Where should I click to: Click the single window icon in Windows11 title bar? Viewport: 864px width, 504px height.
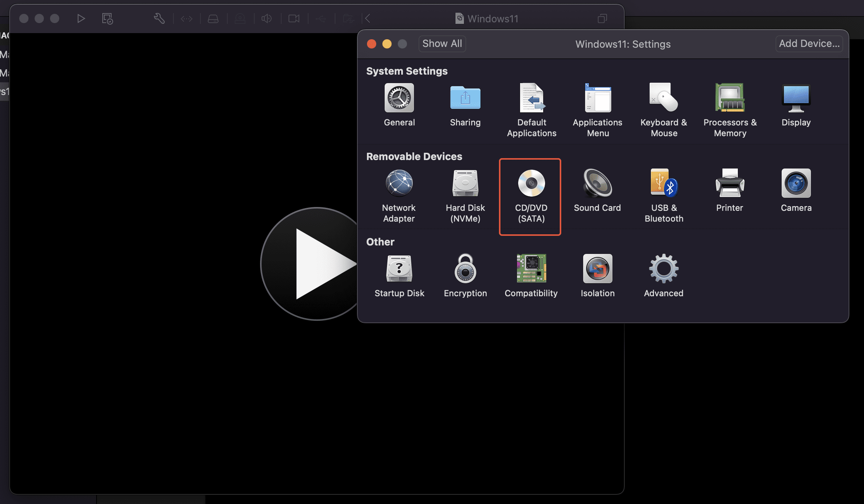[x=602, y=18]
